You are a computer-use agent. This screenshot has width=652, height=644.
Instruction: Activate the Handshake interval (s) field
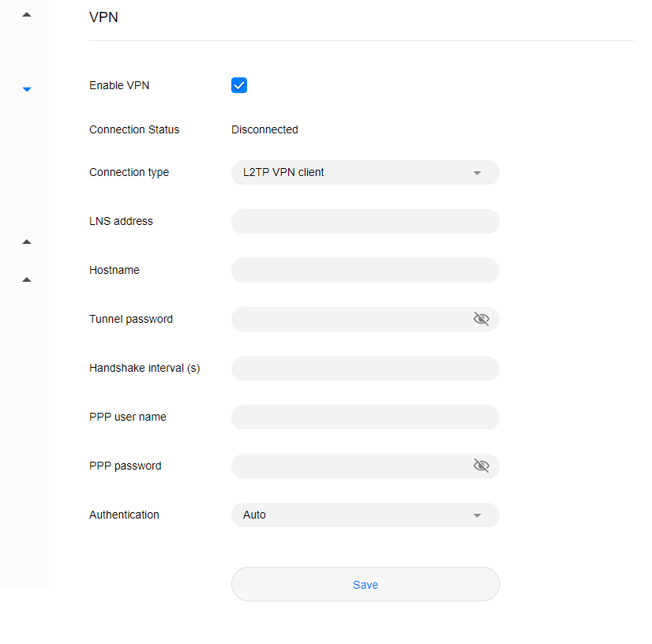pos(365,368)
